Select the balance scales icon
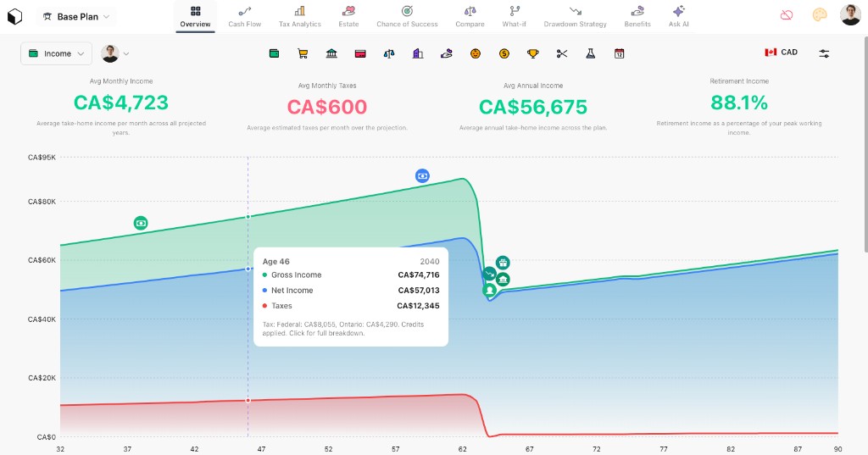 pyautogui.click(x=389, y=53)
